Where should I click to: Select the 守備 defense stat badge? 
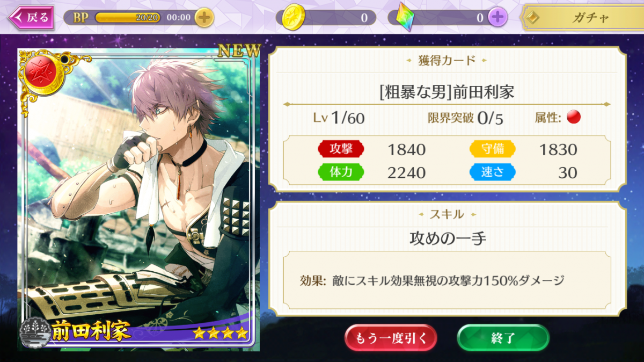pos(493,149)
